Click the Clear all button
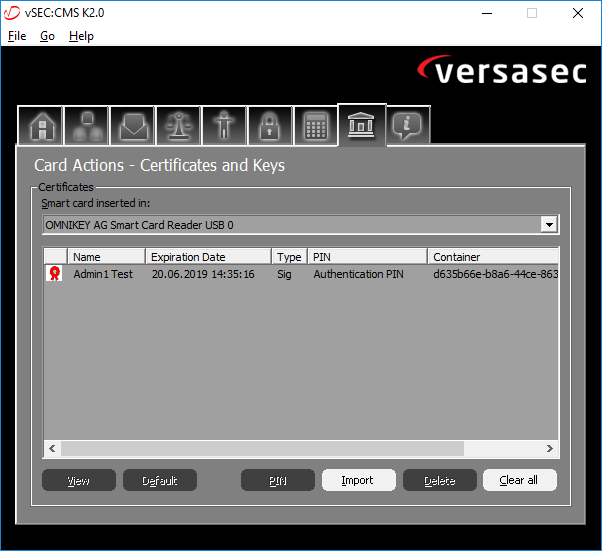This screenshot has height=552, width=604. pos(520,481)
